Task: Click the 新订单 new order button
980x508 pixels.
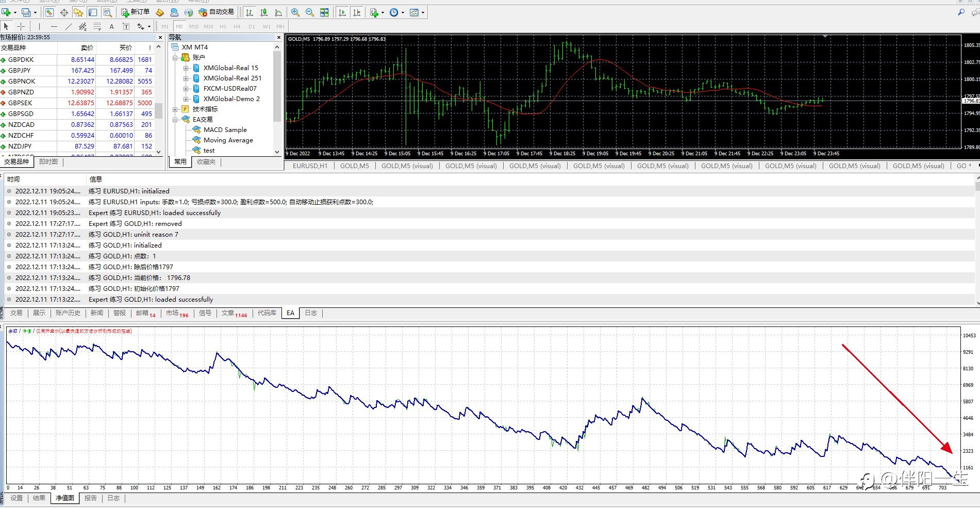Action: pyautogui.click(x=135, y=12)
